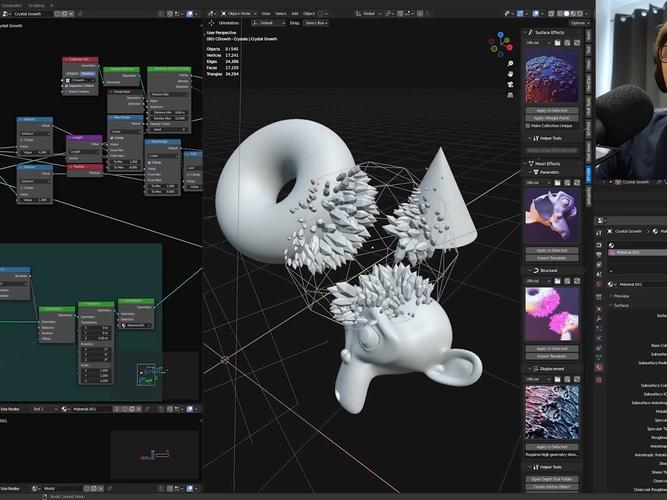Click refresh icon in Surface Effects panel
667x500 pixels.
pyautogui.click(x=577, y=43)
